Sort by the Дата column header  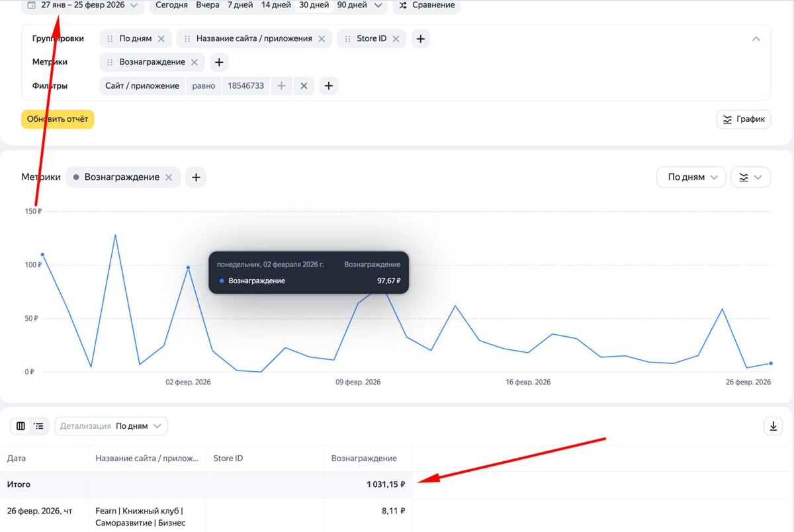point(17,458)
